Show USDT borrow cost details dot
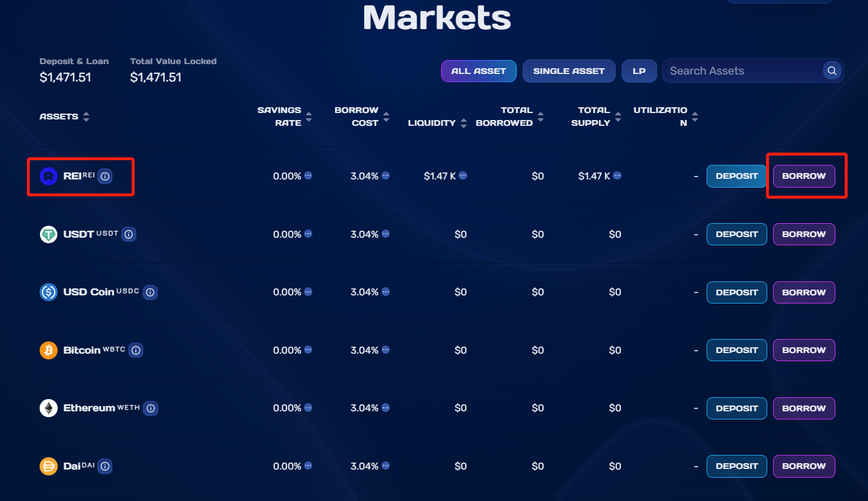The image size is (868, 501). coord(386,234)
